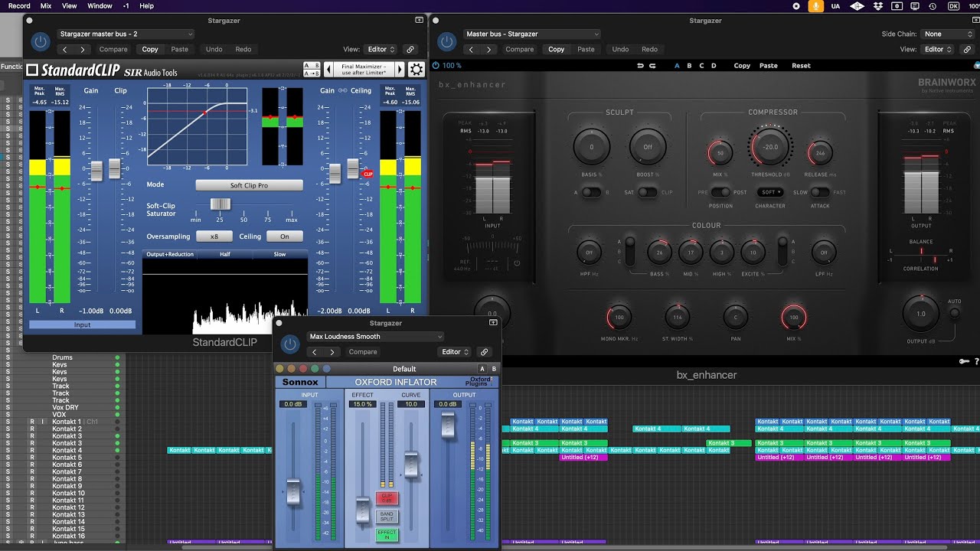Toggle StandardCLIP plugin power button
The height and width of the screenshot is (551, 980).
(x=41, y=41)
